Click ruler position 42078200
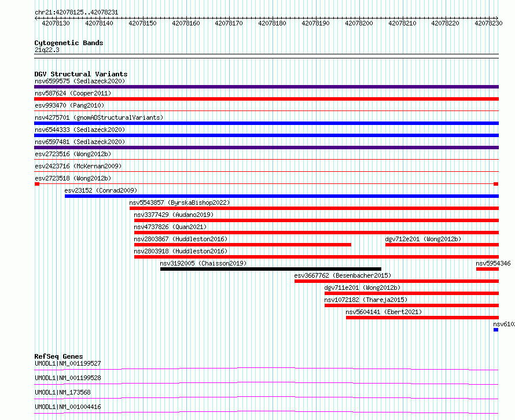The width and height of the screenshot is (515, 420). 359,23
